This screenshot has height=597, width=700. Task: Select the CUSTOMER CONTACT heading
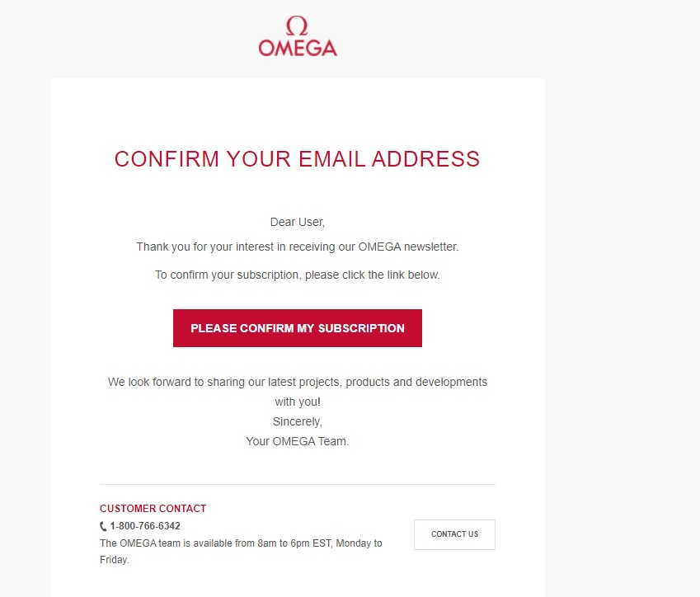(153, 509)
